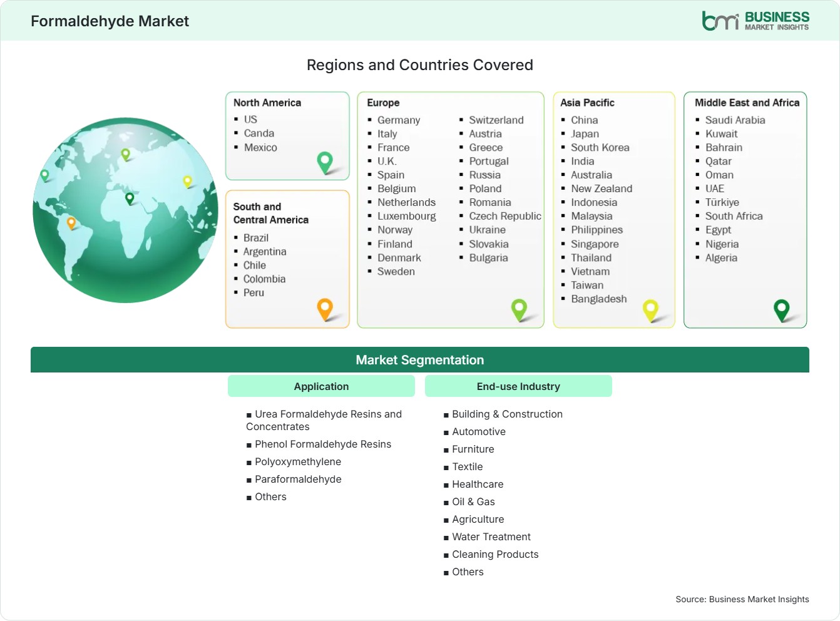Click Saudi Arabia in the Middle East list
Viewport: 840px width, 621px height.
[x=735, y=120]
